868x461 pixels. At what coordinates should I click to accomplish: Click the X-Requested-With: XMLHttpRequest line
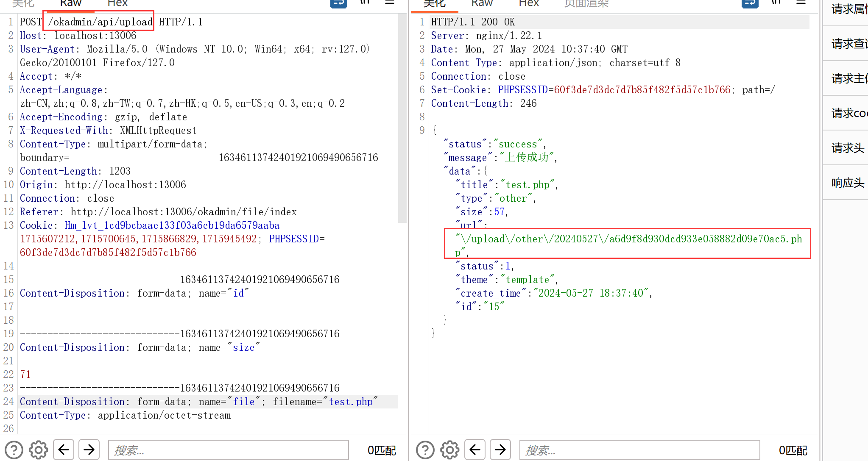pos(108,131)
